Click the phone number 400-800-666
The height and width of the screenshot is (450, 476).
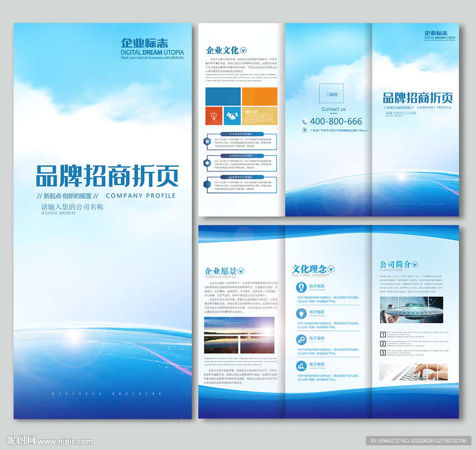click(x=336, y=122)
